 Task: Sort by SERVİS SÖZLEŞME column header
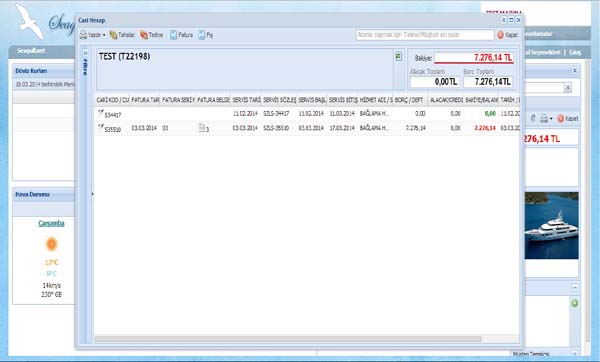[x=279, y=99]
